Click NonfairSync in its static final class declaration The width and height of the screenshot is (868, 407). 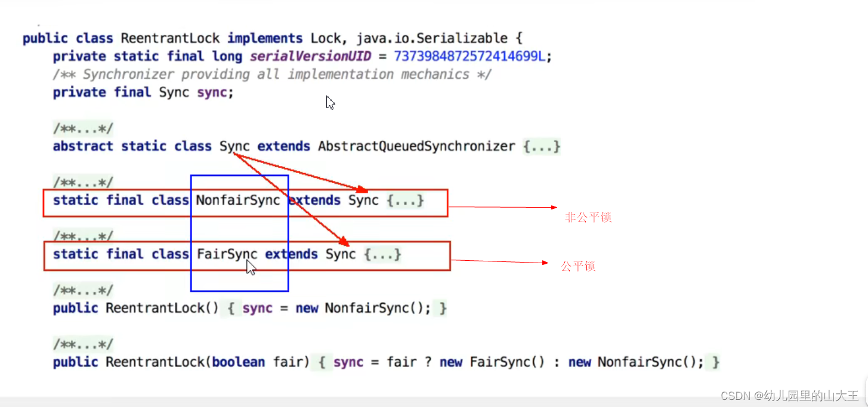(x=238, y=201)
